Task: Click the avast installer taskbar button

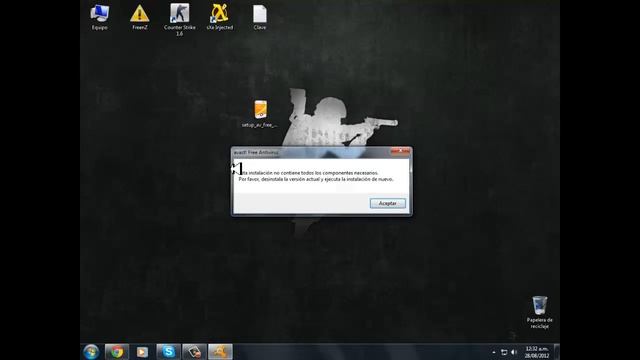Action: tap(220, 352)
